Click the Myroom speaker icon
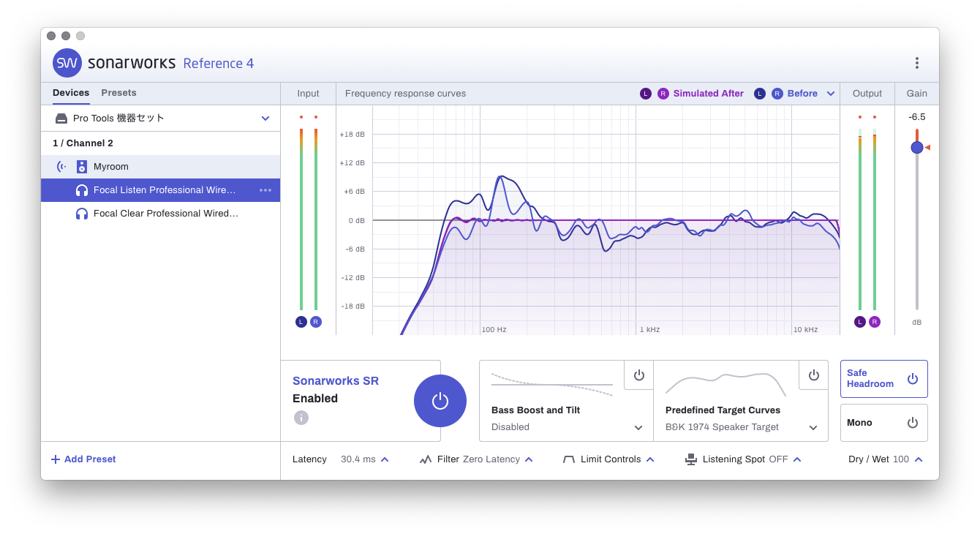This screenshot has height=534, width=980. coord(82,167)
